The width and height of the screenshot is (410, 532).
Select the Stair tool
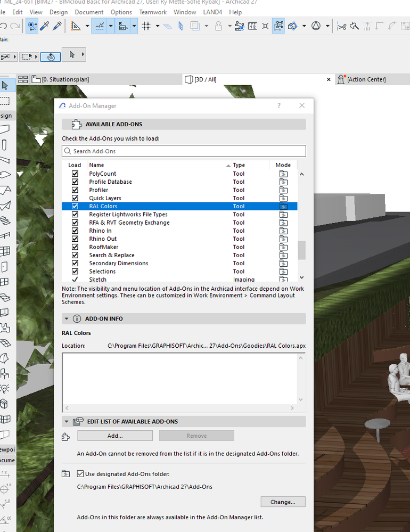[x=5, y=221]
